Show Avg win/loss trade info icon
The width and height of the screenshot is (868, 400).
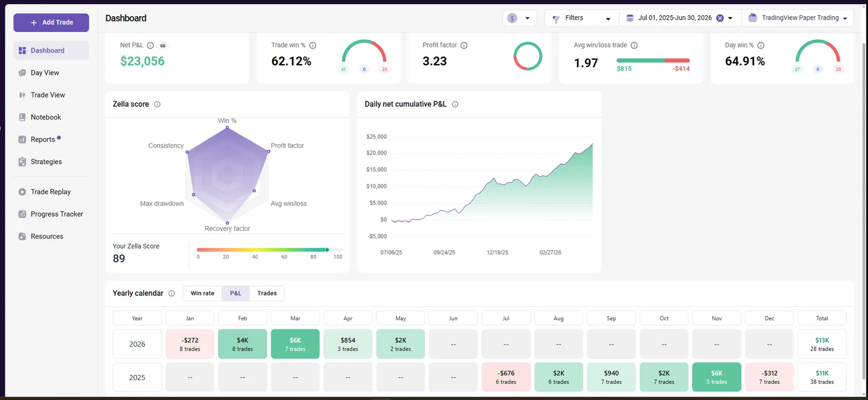coord(634,46)
